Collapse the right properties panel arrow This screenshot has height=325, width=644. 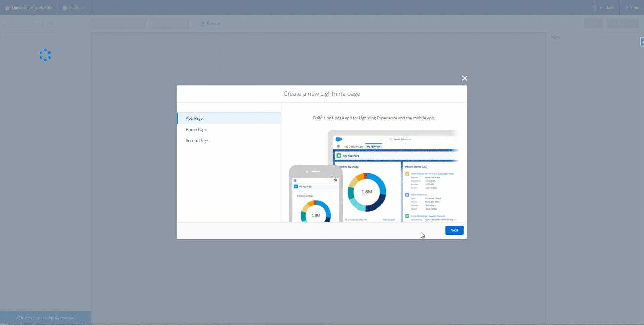click(641, 42)
